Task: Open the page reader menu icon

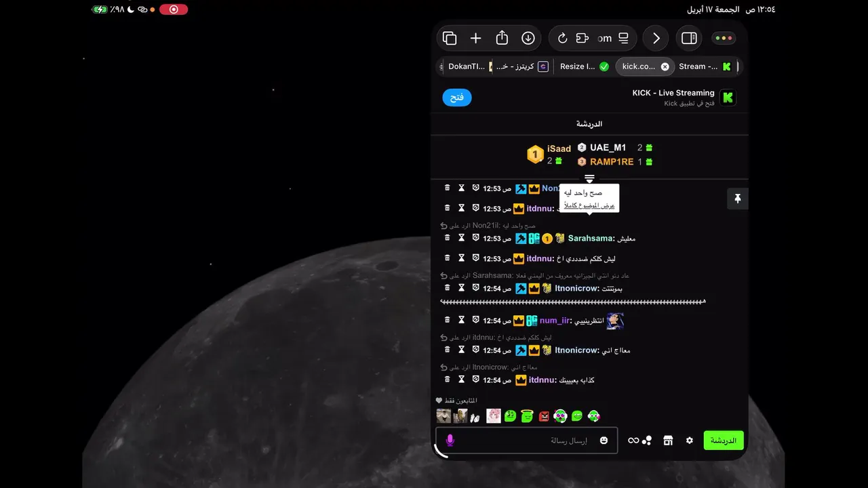Action: 624,39
